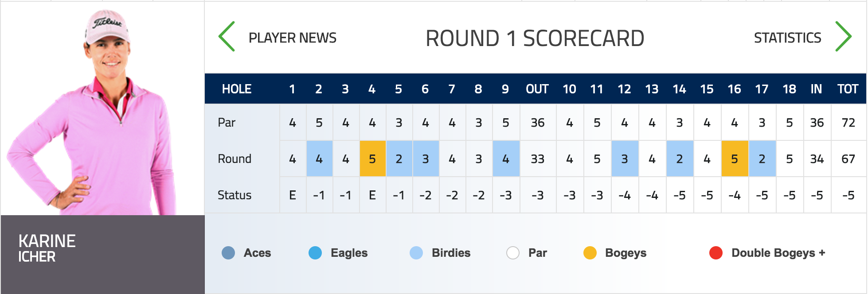
Task: Click the Double Bogeys red dot
Action: coord(716,253)
